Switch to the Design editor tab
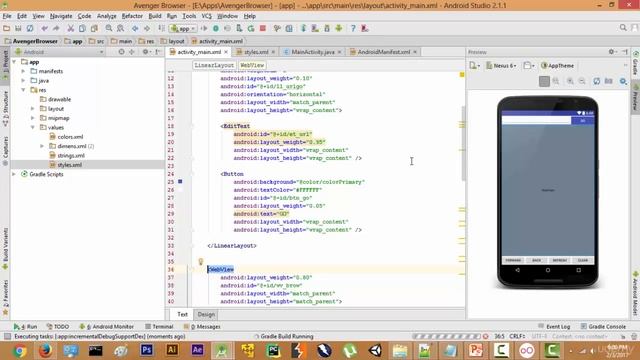640x360 pixels. point(206,315)
